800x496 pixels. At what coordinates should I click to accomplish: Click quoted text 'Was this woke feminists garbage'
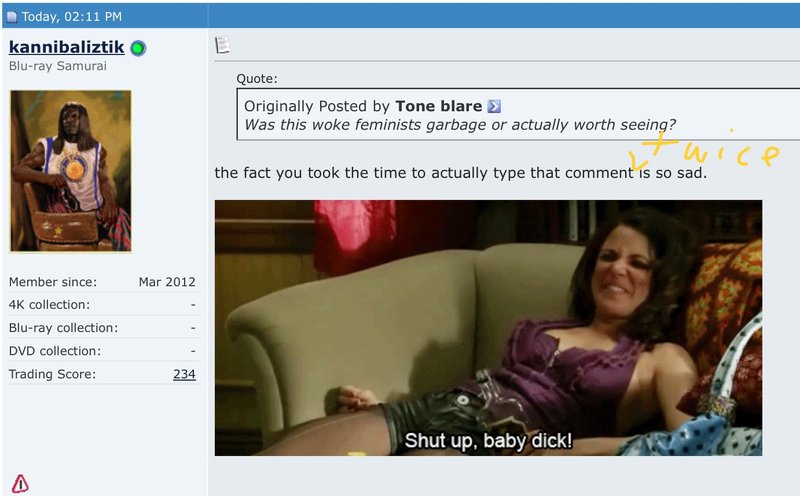[x=365, y=125]
